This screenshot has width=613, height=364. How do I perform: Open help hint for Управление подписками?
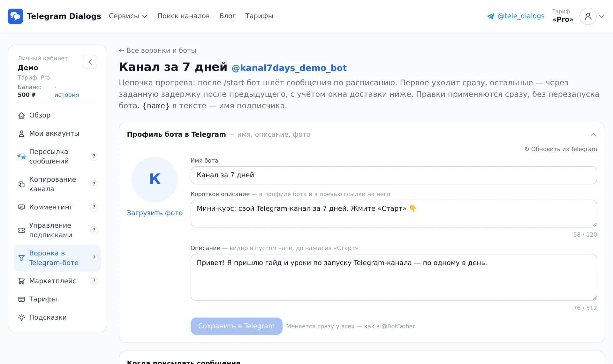tap(94, 230)
